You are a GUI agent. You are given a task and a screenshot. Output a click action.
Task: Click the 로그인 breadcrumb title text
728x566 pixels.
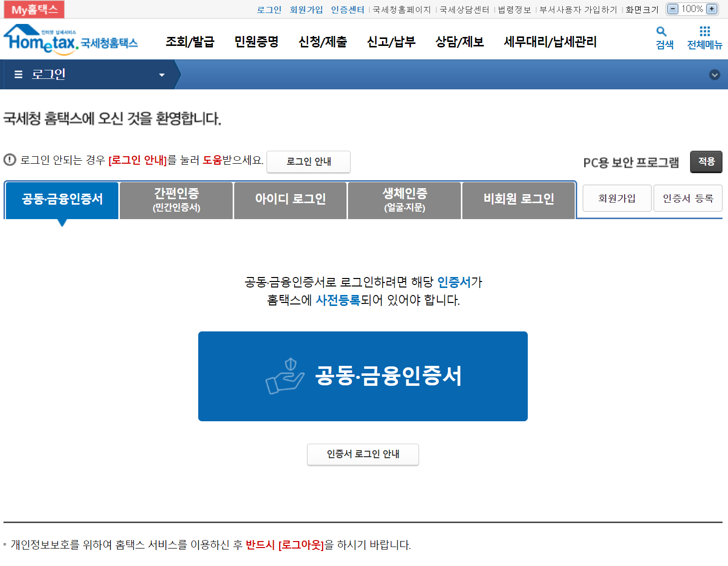[x=48, y=74]
